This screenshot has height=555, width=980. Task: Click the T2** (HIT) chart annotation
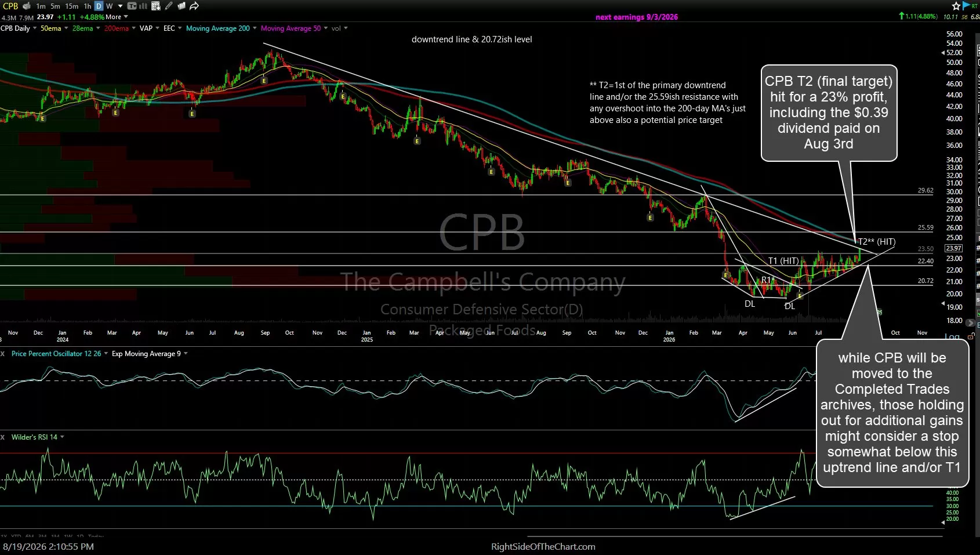[876, 241]
